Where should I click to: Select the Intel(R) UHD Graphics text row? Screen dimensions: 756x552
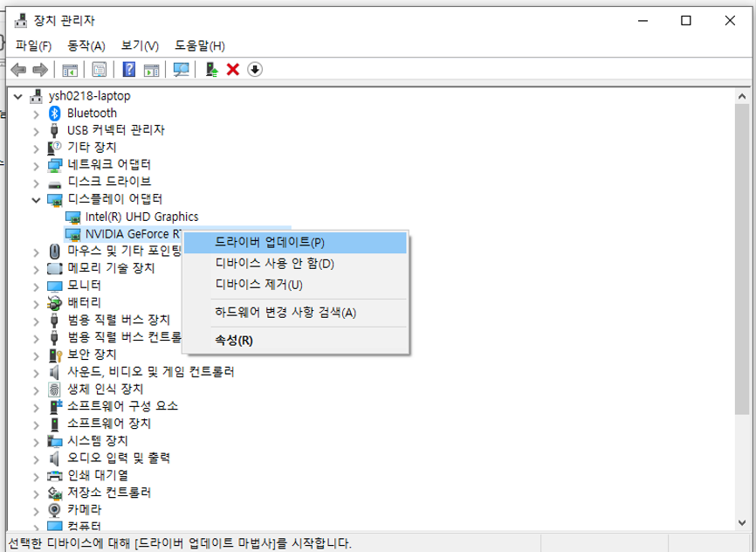click(141, 217)
